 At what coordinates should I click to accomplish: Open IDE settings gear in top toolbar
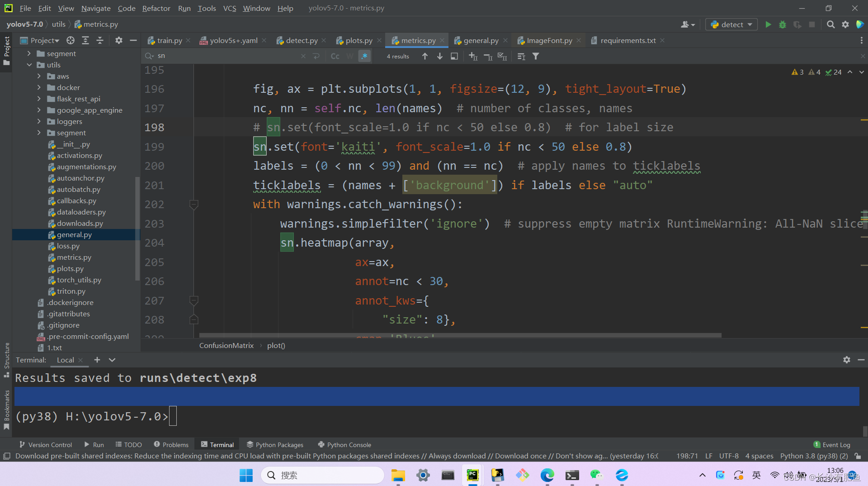point(845,24)
